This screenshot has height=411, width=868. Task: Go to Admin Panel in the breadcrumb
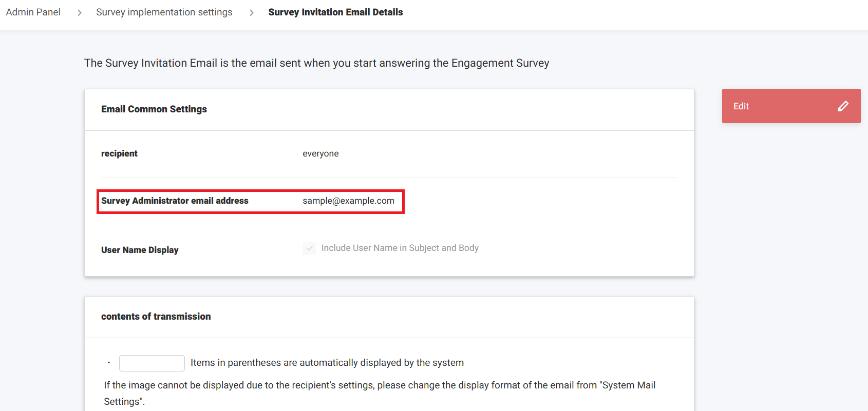33,12
